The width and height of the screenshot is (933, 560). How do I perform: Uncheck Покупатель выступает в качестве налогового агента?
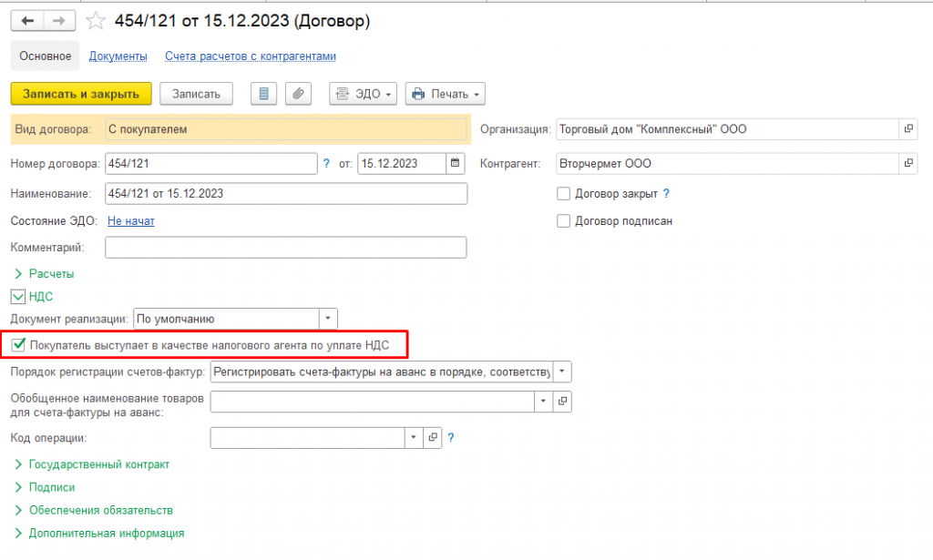[x=18, y=345]
